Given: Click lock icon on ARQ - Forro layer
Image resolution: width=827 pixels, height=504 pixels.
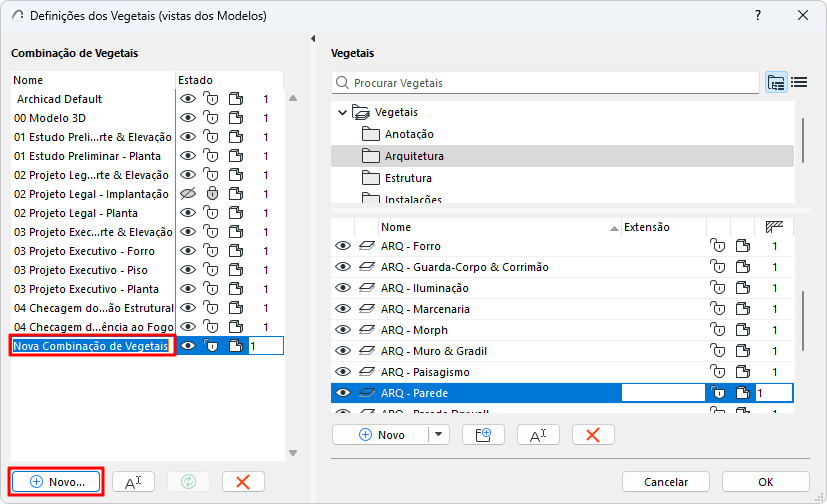Looking at the screenshot, I should tap(717, 246).
